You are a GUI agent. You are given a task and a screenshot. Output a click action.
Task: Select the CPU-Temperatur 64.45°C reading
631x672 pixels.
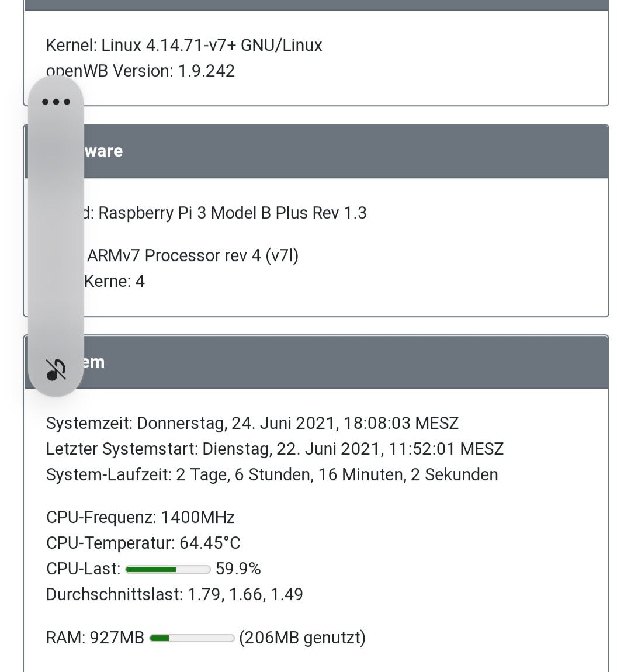(x=209, y=543)
